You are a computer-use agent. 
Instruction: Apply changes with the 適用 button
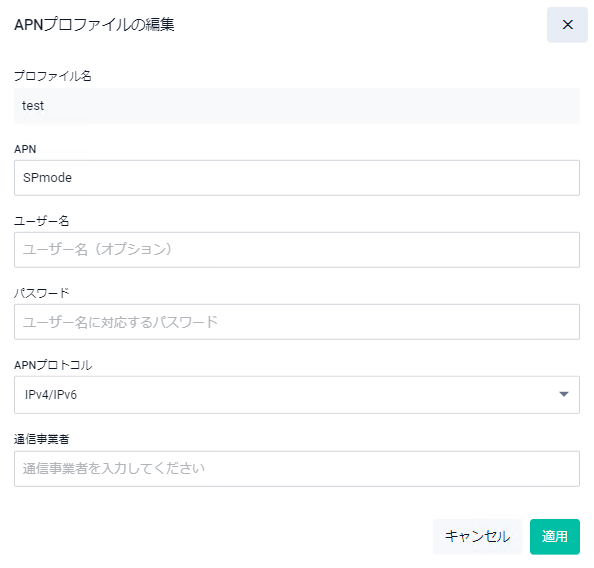555,537
